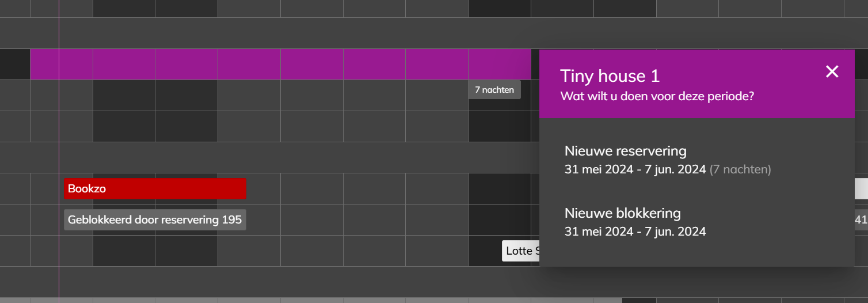Click the Bookzo label text

tap(87, 188)
